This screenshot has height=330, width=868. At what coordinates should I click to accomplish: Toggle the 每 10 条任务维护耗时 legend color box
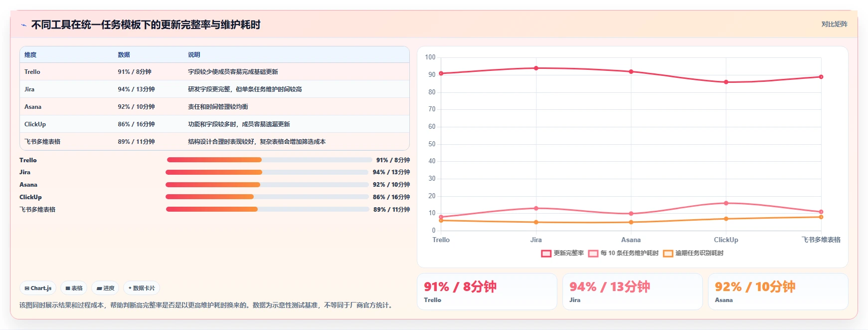point(593,253)
